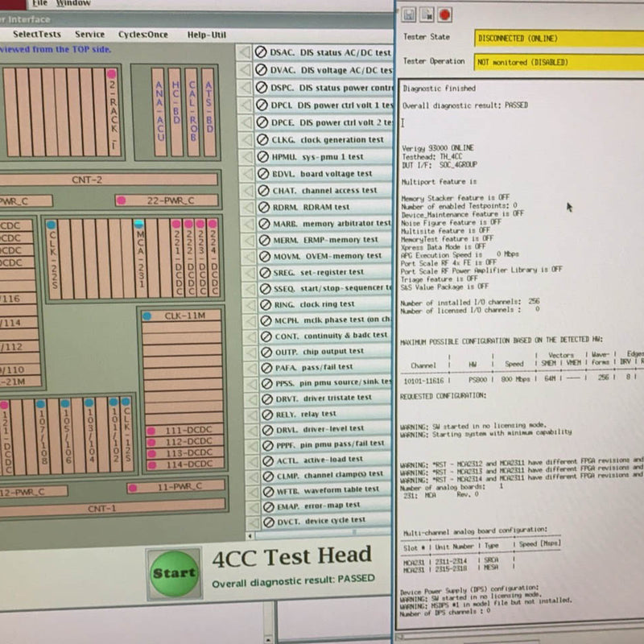Screen dimensions: 644x644
Task: Click the circle-slash icon for MOVM test
Action: (x=265, y=256)
